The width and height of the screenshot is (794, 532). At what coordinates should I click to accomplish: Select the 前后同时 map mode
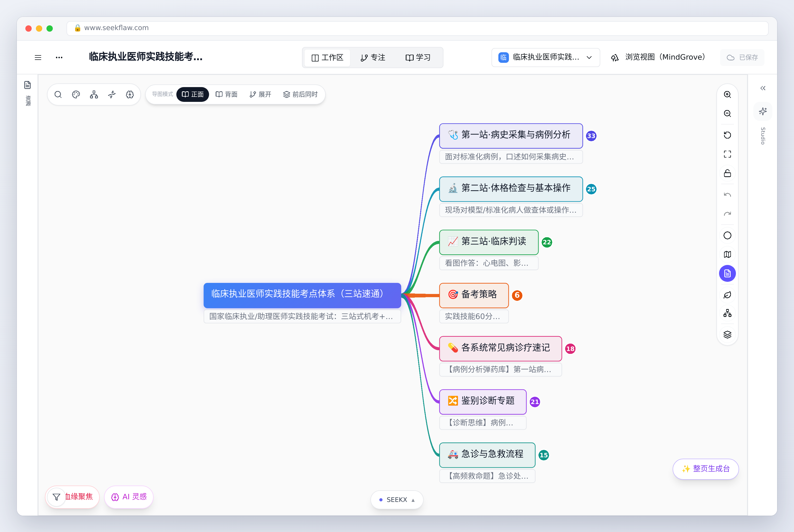pos(300,94)
